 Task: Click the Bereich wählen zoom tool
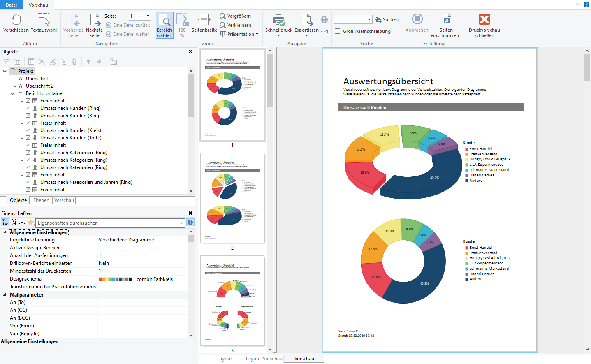click(x=165, y=25)
